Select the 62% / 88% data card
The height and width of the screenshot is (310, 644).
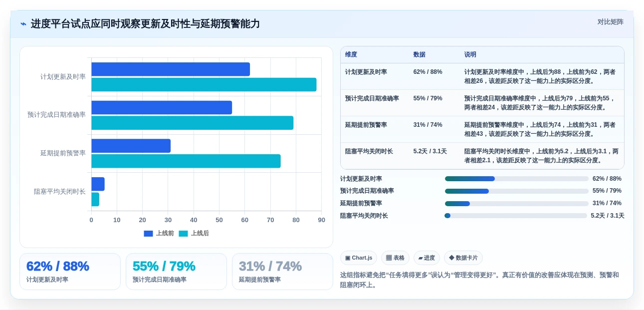click(x=70, y=272)
